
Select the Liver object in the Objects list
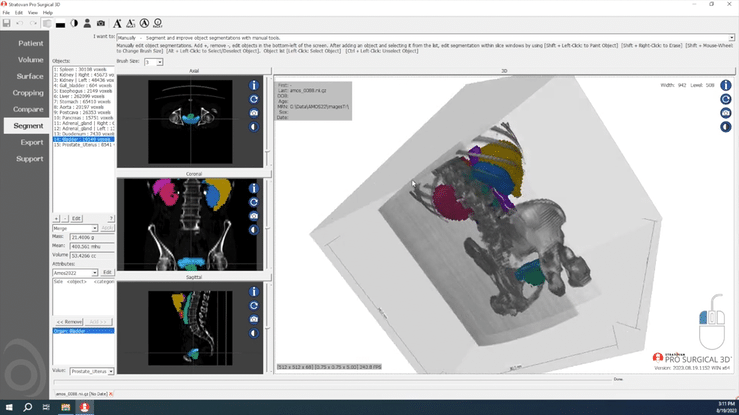(x=82, y=97)
